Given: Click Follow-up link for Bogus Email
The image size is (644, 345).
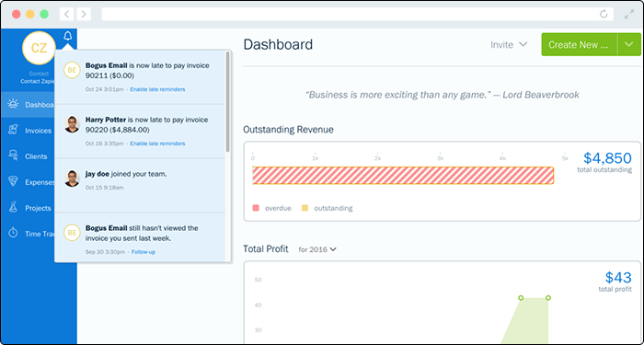Looking at the screenshot, I should coord(144,252).
